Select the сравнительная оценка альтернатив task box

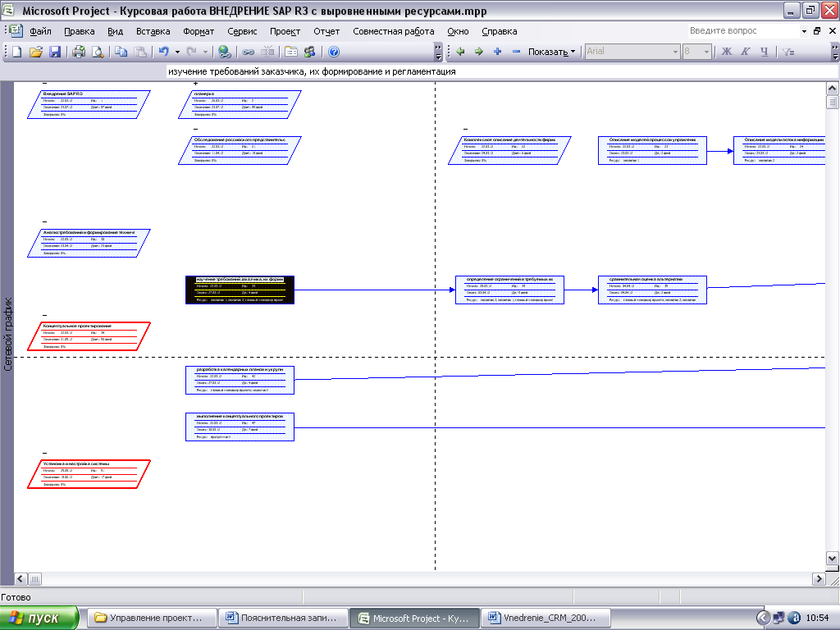click(x=652, y=290)
